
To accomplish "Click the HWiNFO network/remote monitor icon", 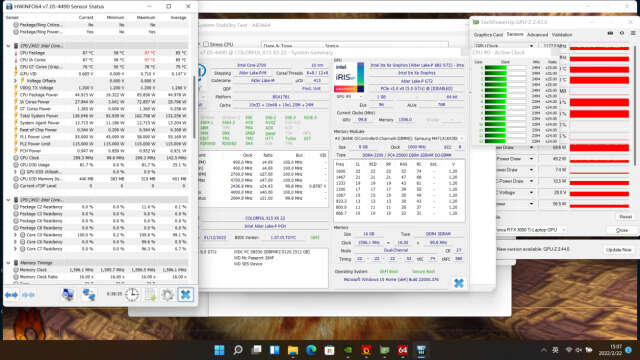I will (89, 295).
